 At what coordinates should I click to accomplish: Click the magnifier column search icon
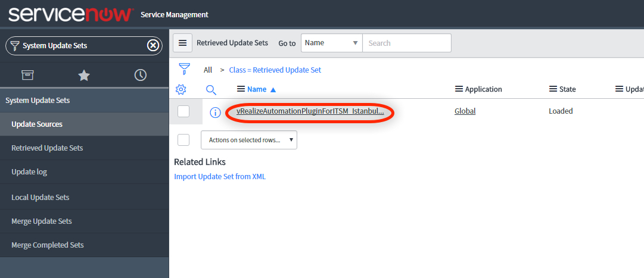[x=211, y=89]
